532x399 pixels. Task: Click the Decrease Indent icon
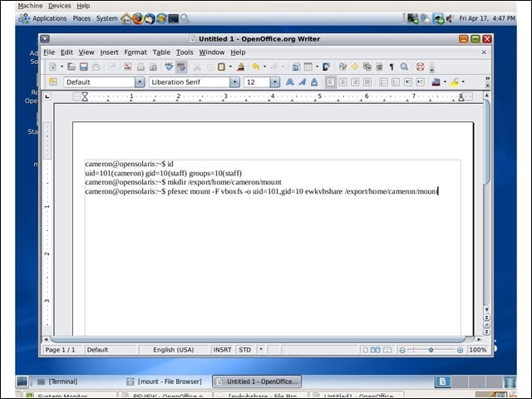(x=408, y=81)
